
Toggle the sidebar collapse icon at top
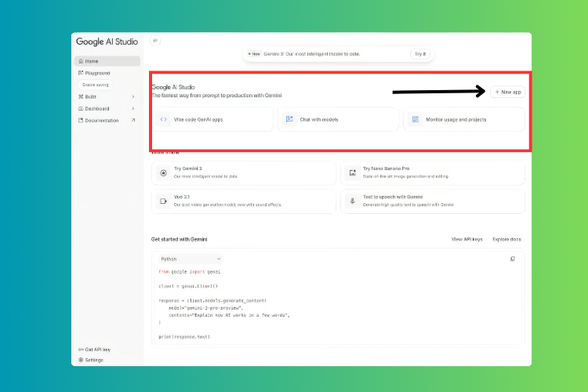click(x=155, y=41)
